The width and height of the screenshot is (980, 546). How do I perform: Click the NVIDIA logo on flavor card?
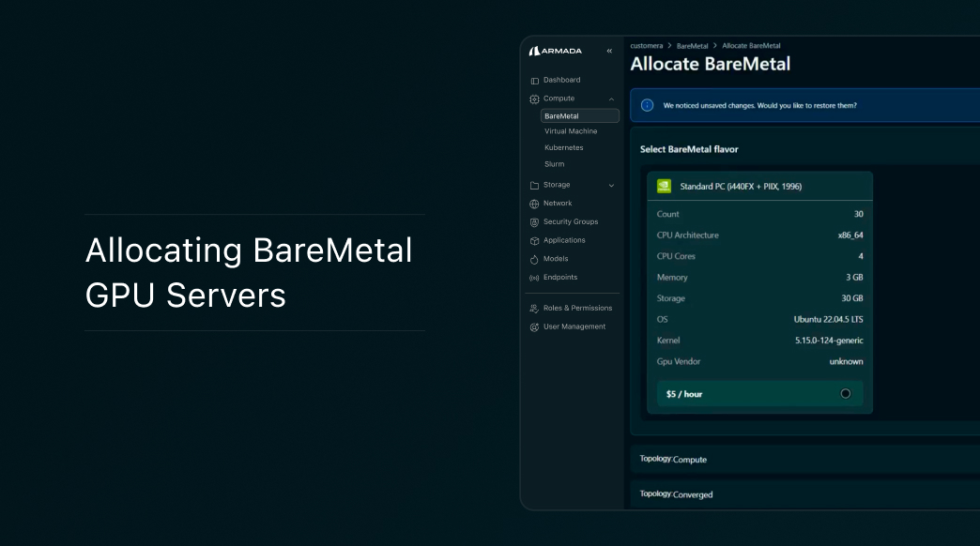[x=664, y=186]
